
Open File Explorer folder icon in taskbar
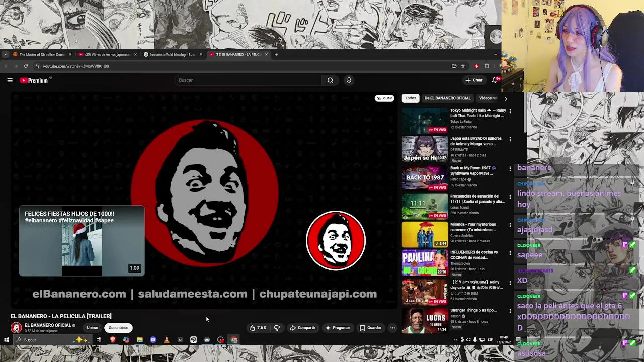coord(139,340)
